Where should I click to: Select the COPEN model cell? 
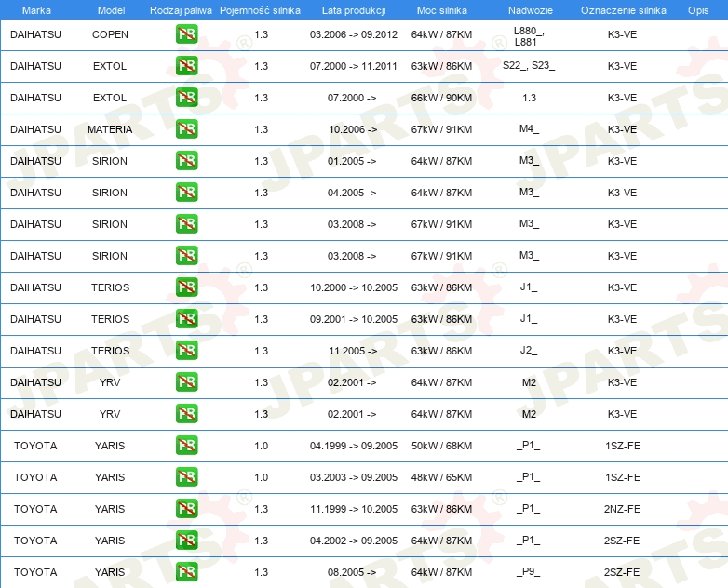point(110,34)
